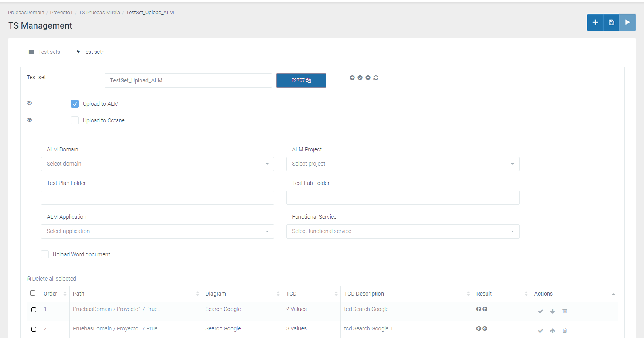Screen dimensions: 644x338
Task: Delete row 1 using its trash icon
Action: tap(564, 311)
